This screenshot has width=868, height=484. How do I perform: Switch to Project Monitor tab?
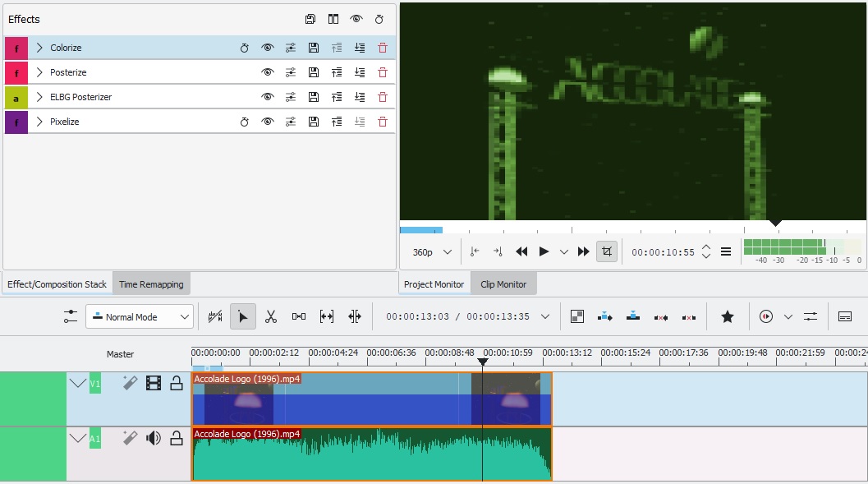(x=434, y=284)
